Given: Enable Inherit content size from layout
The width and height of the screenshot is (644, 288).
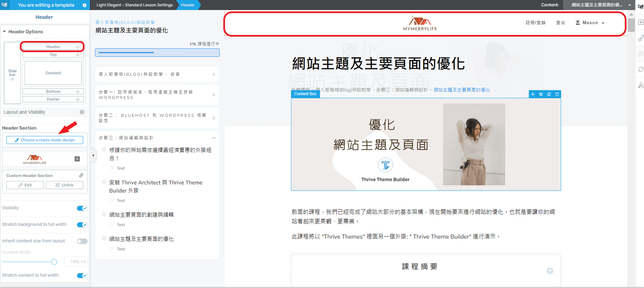Looking at the screenshot, I should (82, 241).
